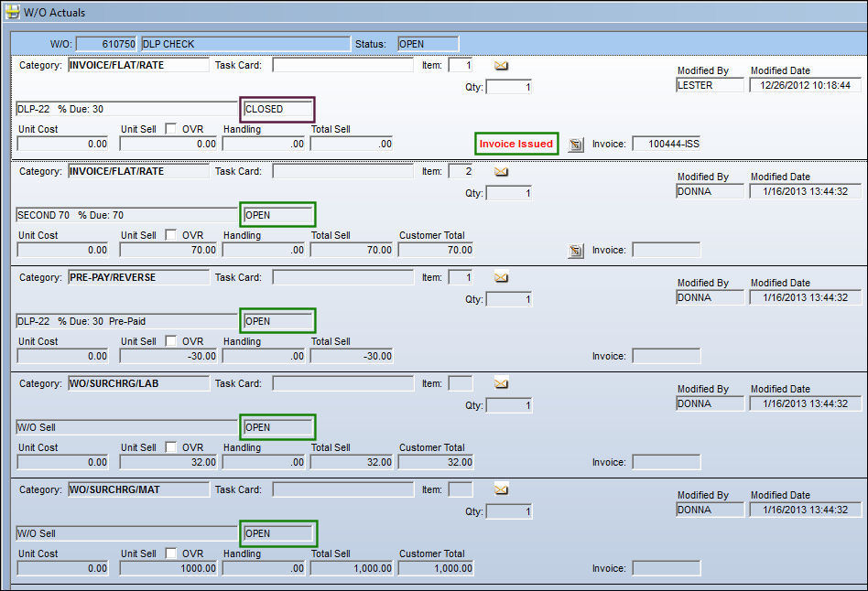Image resolution: width=868 pixels, height=591 pixels.
Task: Toggle OVR checkbox on the WO/SURCHRG/MAT row
Action: tap(171, 553)
